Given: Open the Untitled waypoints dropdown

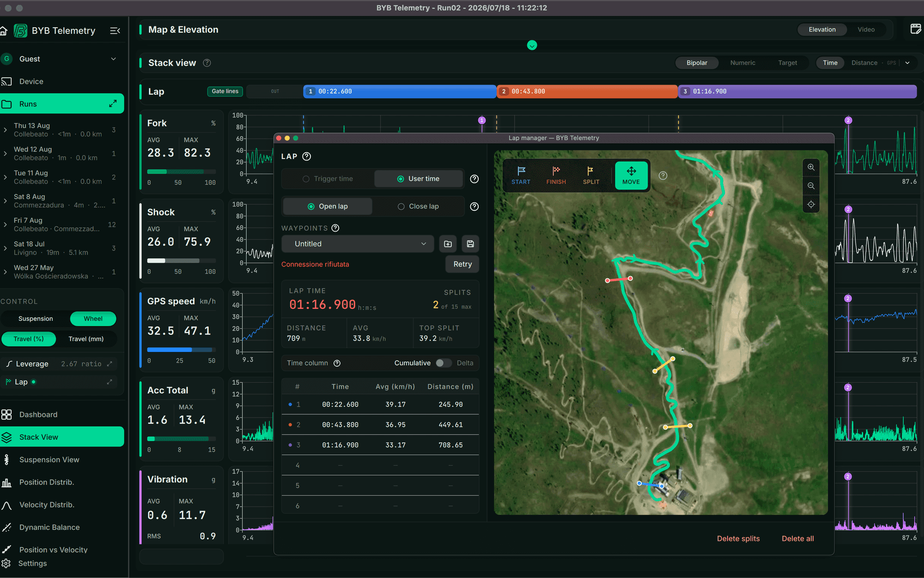Looking at the screenshot, I should pos(358,244).
